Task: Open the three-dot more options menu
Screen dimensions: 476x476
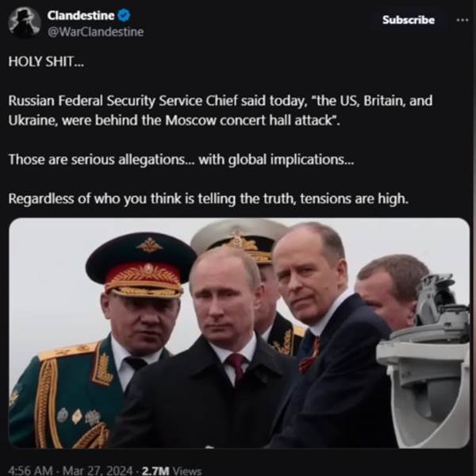Action: 463,20
